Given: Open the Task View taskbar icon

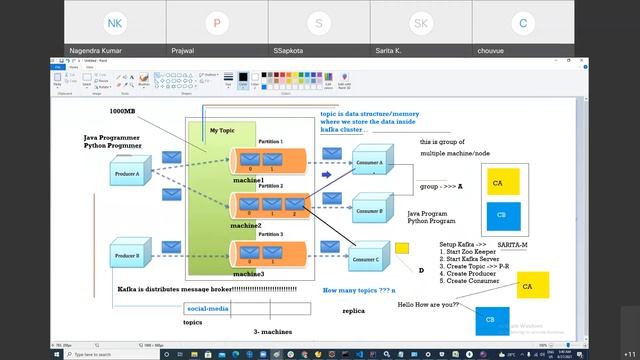Looking at the screenshot, I should point(180,354).
